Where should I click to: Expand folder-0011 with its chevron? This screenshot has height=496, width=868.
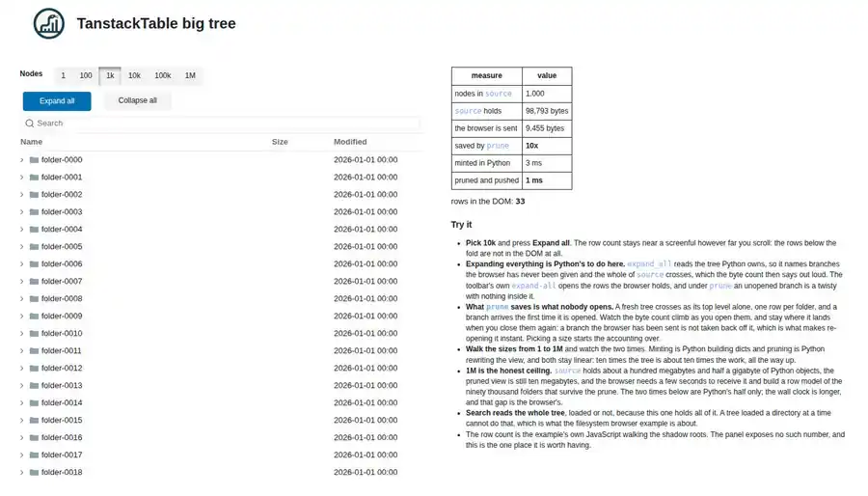pos(22,351)
